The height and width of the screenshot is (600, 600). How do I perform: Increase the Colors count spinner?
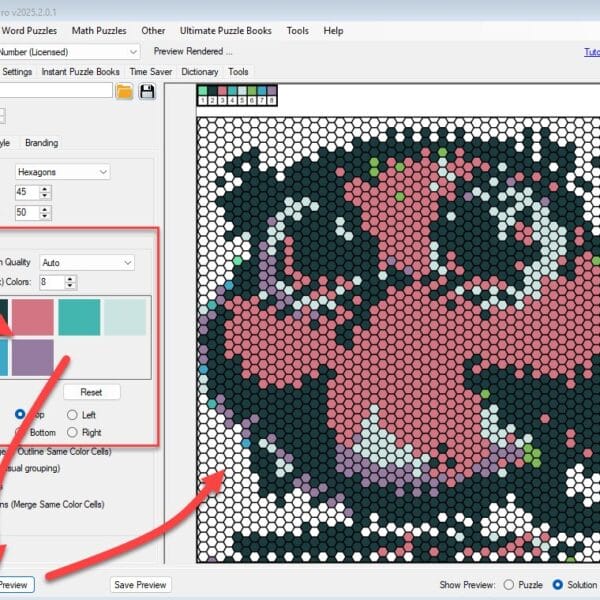tap(71, 279)
